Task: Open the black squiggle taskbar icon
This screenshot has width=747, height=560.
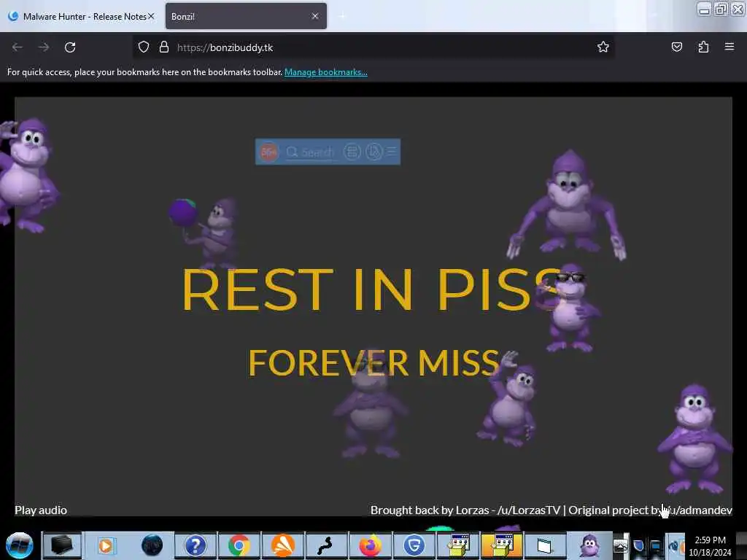Action: click(x=326, y=545)
